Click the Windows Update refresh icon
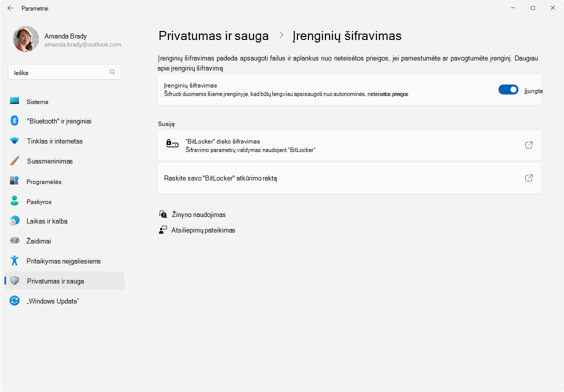This screenshot has width=564, height=392. (14, 300)
